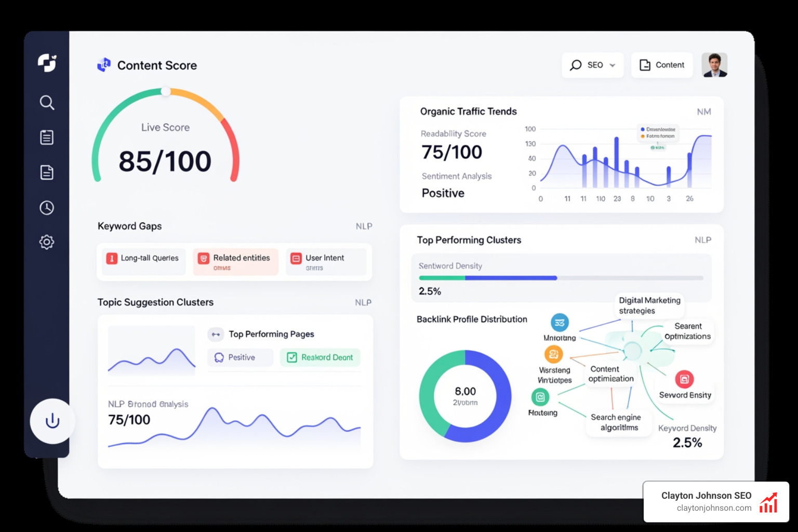Select the NLP label beside Keyword Gaps
Viewport: 798px width, 532px height.
click(364, 226)
